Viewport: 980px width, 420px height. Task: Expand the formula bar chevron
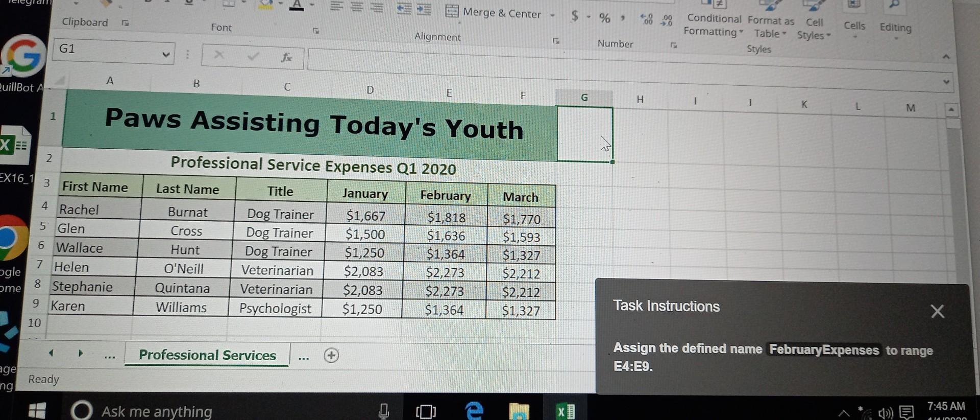(x=946, y=82)
